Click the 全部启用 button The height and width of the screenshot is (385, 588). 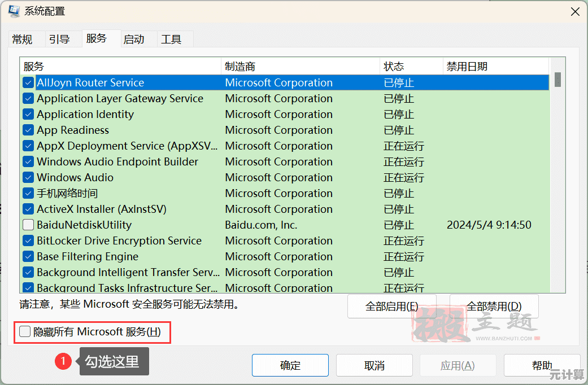pos(391,306)
